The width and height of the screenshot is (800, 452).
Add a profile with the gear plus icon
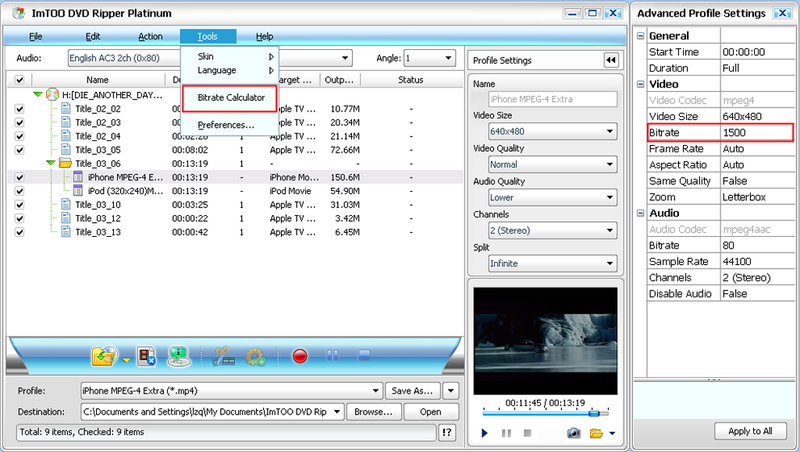(x=255, y=356)
